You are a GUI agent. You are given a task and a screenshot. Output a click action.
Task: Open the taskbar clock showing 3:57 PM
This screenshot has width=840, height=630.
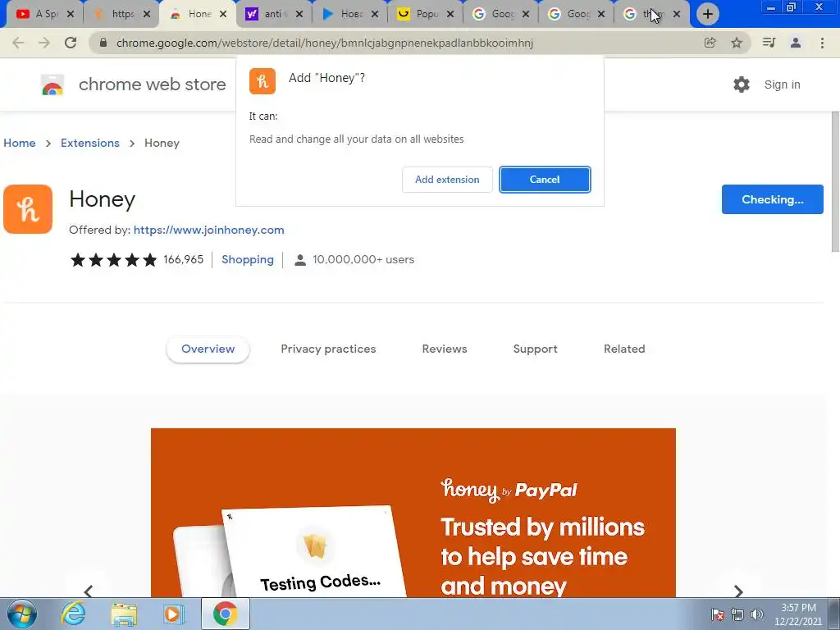click(x=798, y=614)
